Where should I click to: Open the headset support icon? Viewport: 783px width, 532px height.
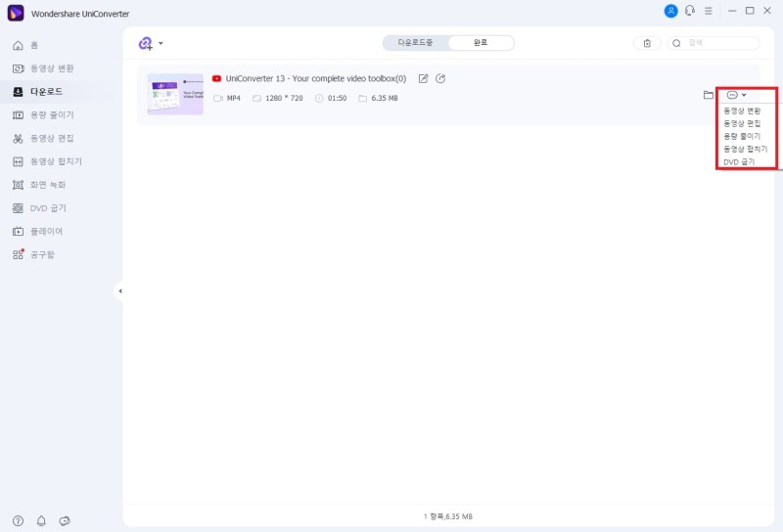tap(690, 11)
